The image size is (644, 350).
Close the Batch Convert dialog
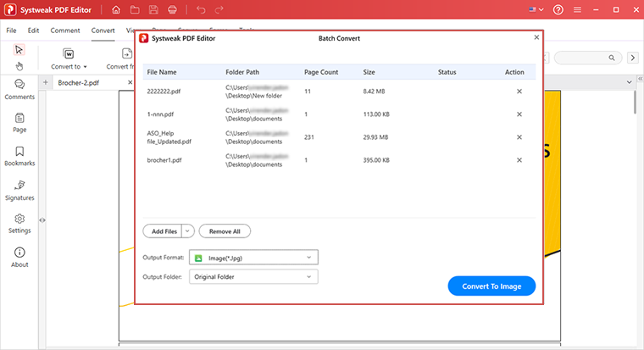[x=536, y=37]
